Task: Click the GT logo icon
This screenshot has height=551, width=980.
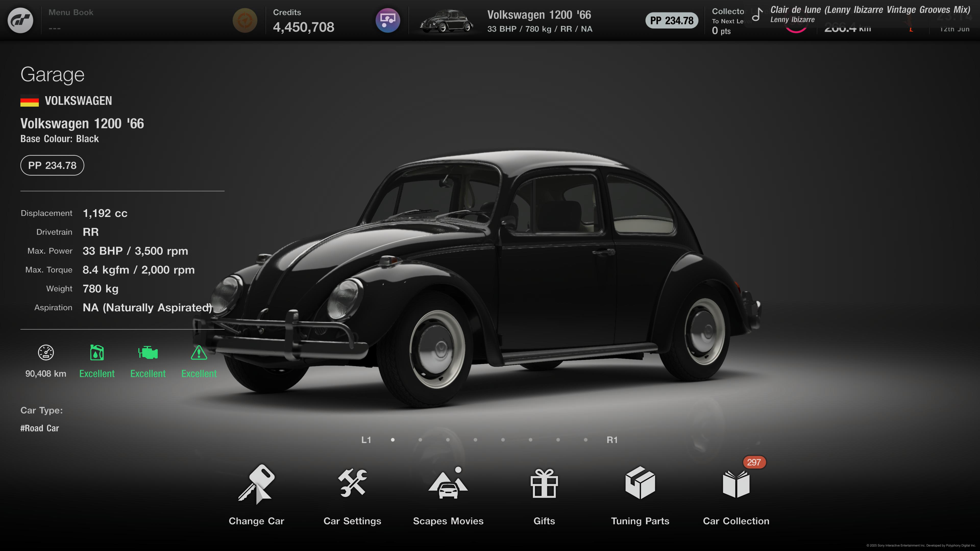Action: tap(20, 20)
